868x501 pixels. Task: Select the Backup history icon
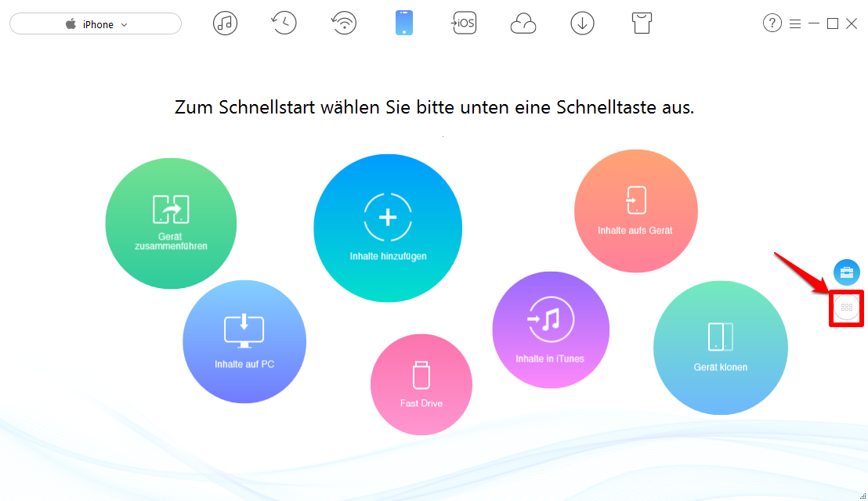(284, 23)
